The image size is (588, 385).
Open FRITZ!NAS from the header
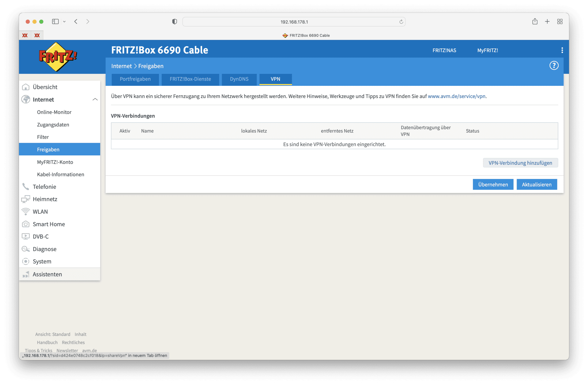[x=444, y=51]
